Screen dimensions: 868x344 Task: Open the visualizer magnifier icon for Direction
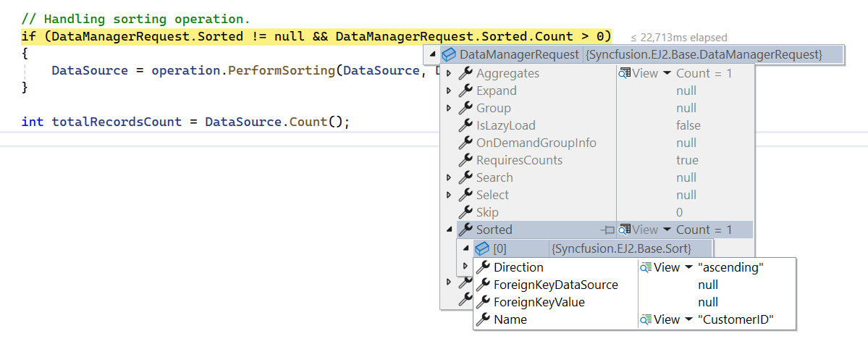tap(646, 267)
